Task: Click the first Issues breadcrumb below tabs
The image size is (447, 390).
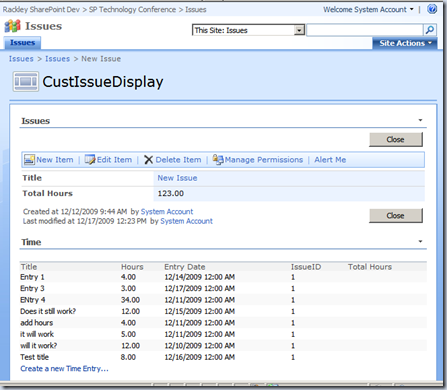Action: click(21, 59)
